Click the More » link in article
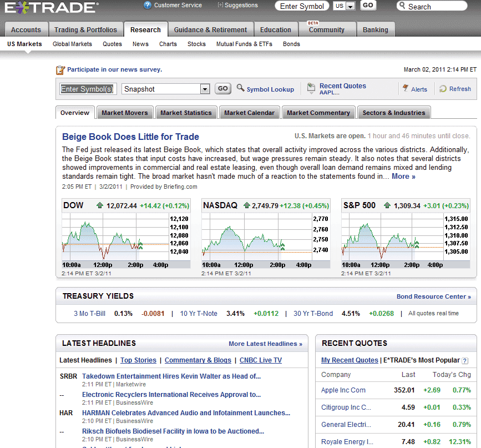 (403, 176)
